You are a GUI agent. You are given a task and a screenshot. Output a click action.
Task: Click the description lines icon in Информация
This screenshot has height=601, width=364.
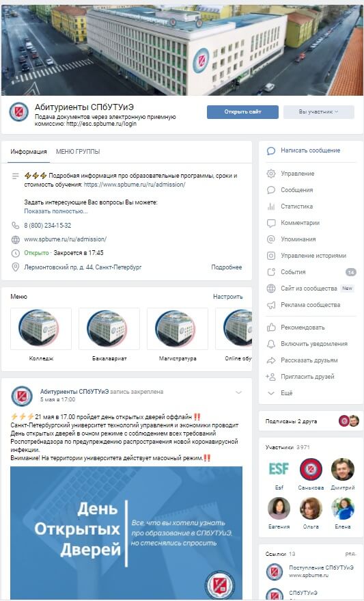(x=15, y=176)
